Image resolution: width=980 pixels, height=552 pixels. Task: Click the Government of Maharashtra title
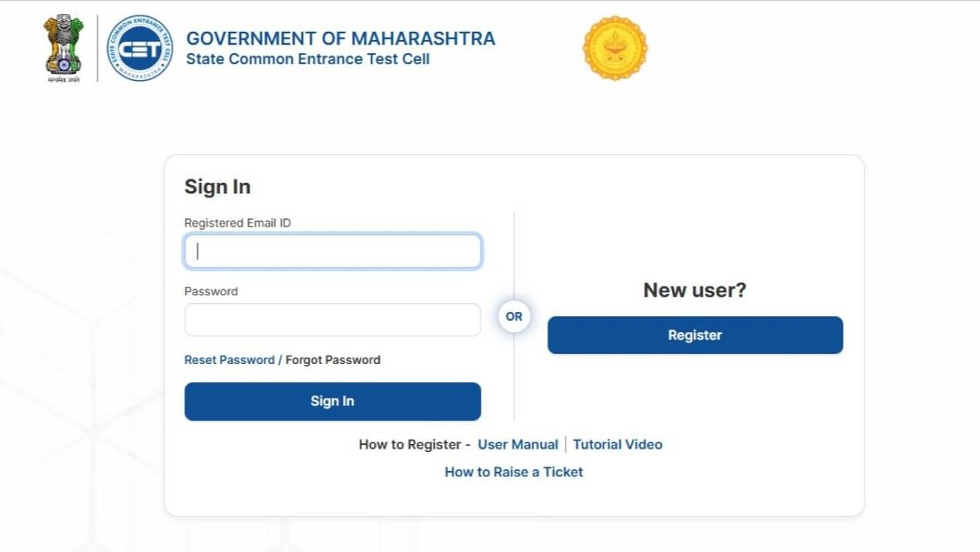pos(341,39)
